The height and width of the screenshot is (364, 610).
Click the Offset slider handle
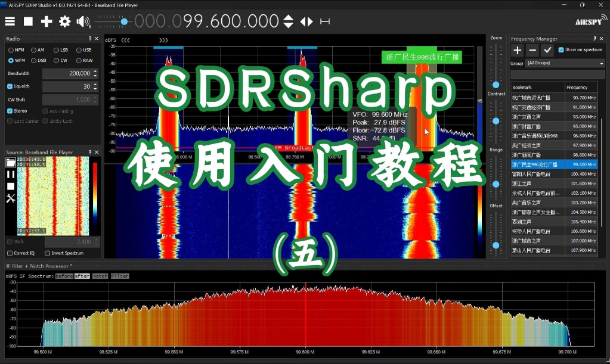tap(496, 245)
